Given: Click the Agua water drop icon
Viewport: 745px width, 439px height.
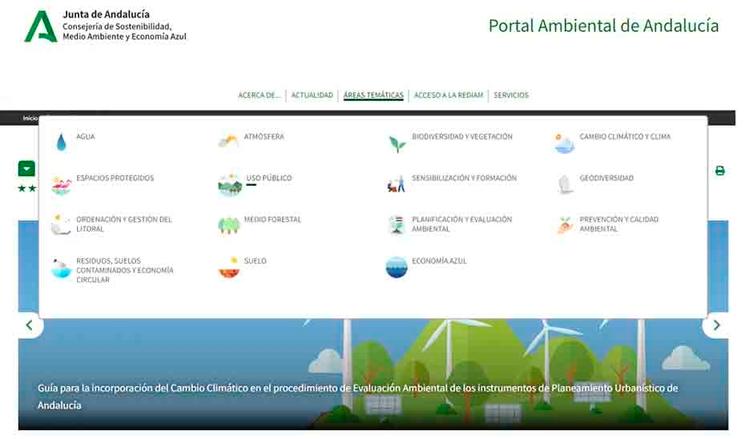Looking at the screenshot, I should 62,142.
